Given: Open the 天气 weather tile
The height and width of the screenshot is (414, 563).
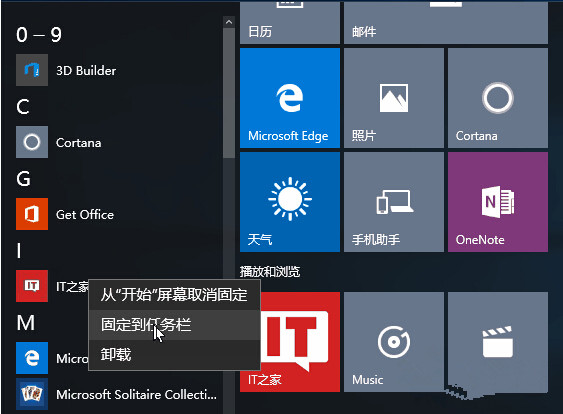Looking at the screenshot, I should 290,202.
